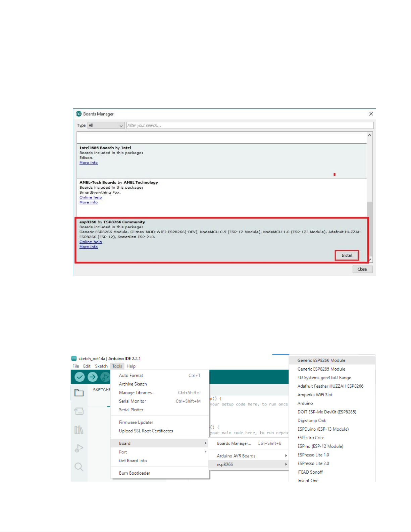Click the Upload arrow icon in Arduino IDE

click(x=93, y=377)
